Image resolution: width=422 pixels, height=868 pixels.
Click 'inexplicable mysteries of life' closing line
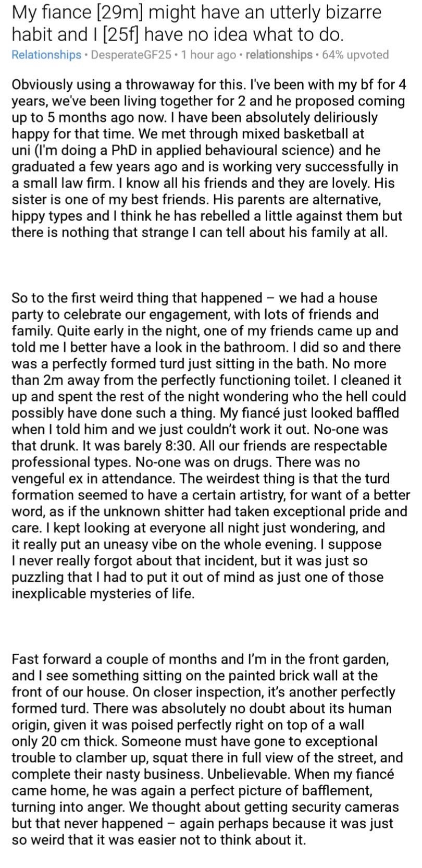103,594
